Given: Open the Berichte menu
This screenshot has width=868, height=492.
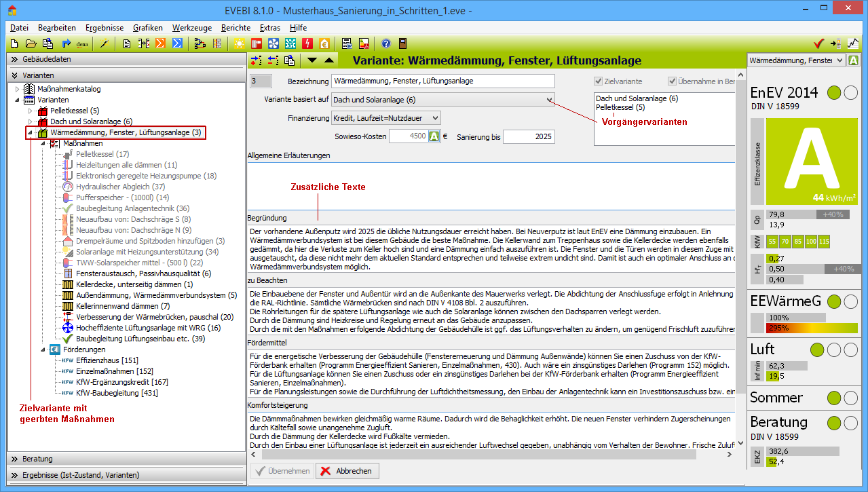Looking at the screenshot, I should coord(235,28).
